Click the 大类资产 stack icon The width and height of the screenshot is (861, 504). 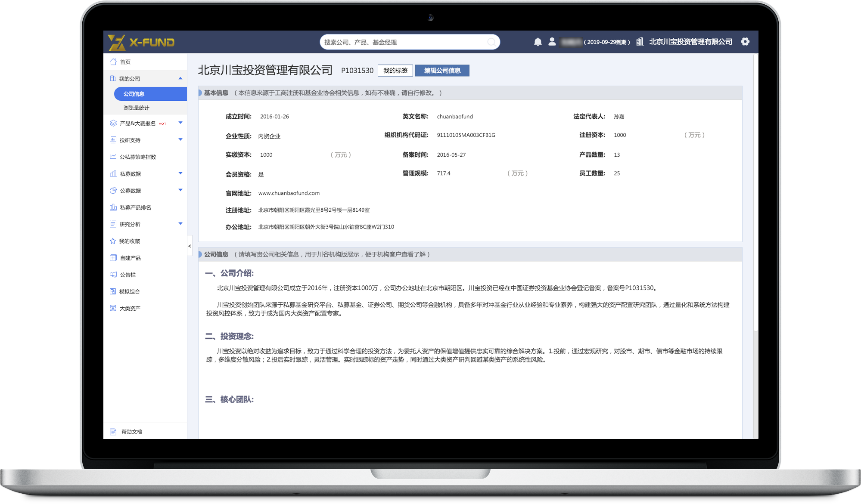tap(113, 308)
